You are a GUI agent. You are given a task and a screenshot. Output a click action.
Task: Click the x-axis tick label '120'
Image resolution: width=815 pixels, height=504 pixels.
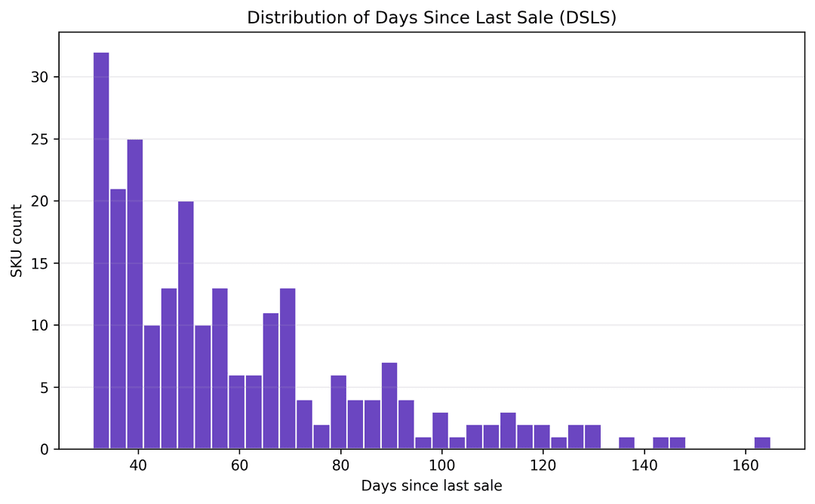[x=543, y=463]
